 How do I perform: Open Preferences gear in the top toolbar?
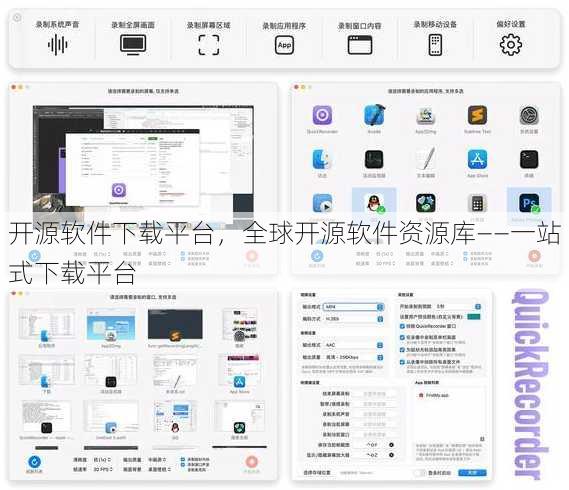[511, 45]
